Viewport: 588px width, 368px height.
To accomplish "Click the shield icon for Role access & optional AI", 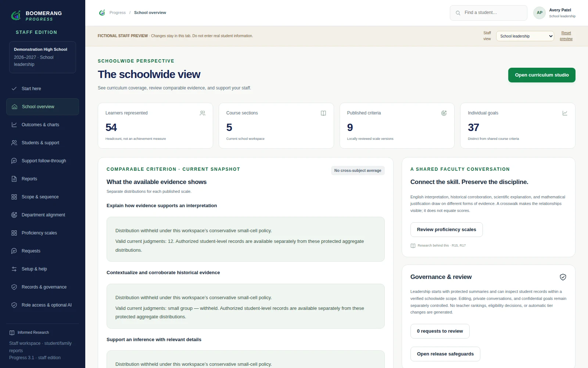I will pyautogui.click(x=14, y=305).
